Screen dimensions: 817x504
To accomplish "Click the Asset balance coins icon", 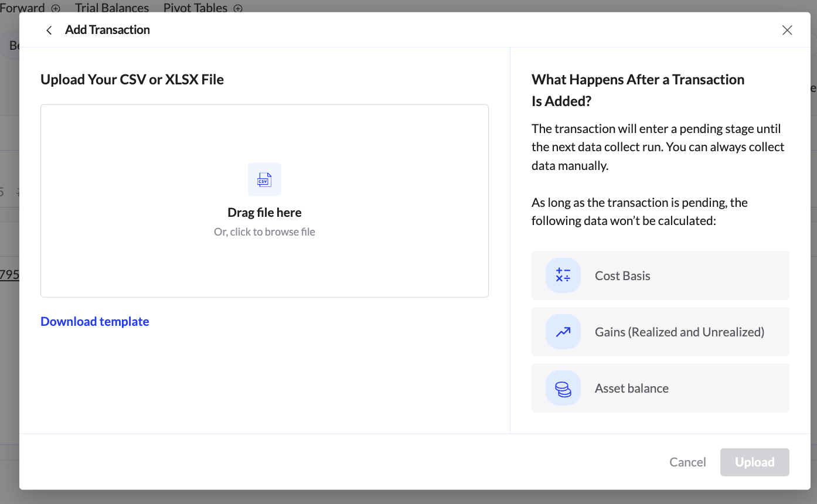I will pos(563,389).
